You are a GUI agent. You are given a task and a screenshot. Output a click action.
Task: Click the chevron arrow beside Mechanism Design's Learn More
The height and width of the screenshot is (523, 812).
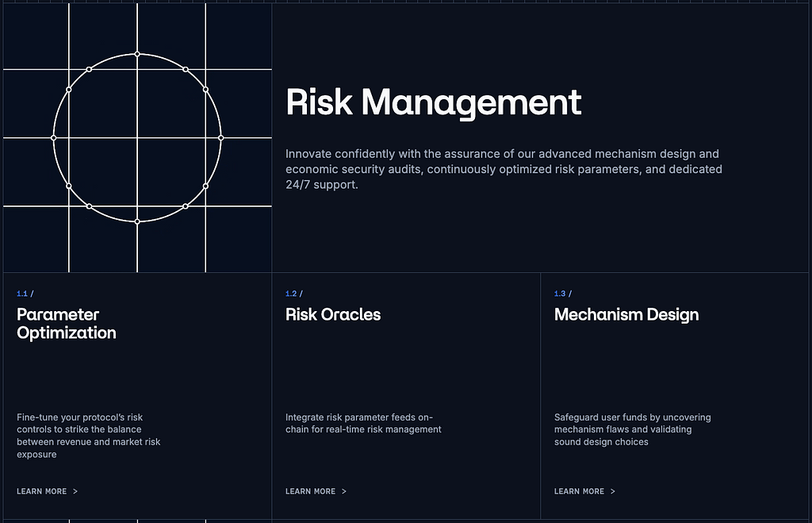point(613,491)
